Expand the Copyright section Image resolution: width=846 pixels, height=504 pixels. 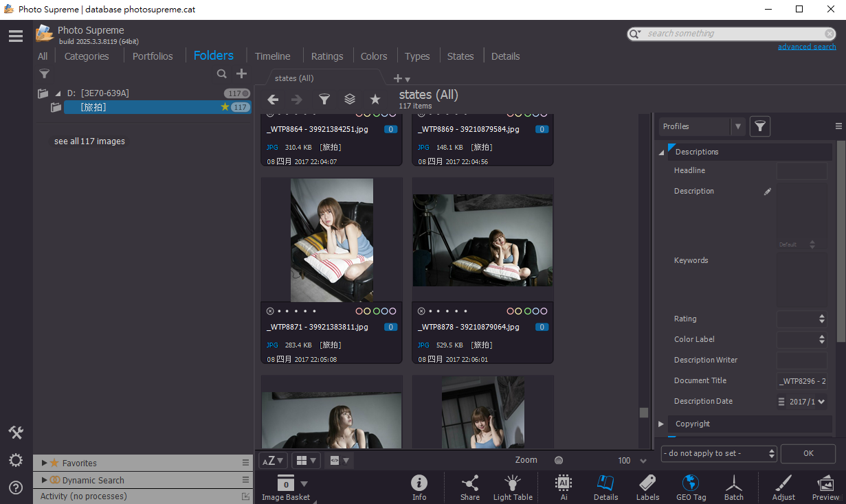pyautogui.click(x=662, y=424)
